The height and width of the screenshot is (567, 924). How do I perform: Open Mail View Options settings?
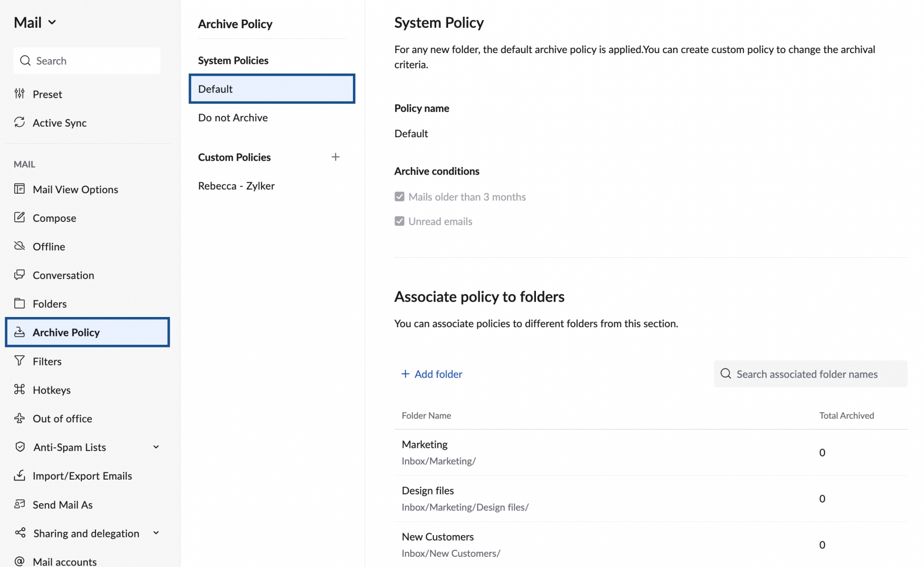click(x=75, y=189)
